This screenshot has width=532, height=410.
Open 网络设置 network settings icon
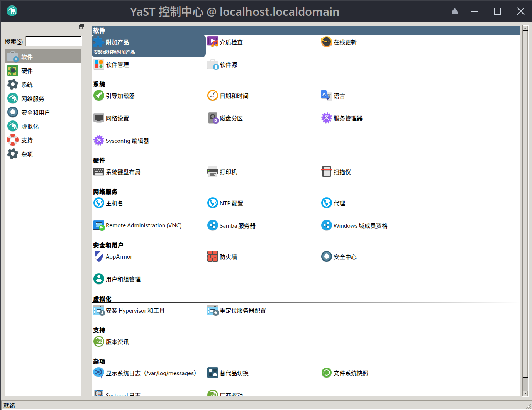coord(99,118)
